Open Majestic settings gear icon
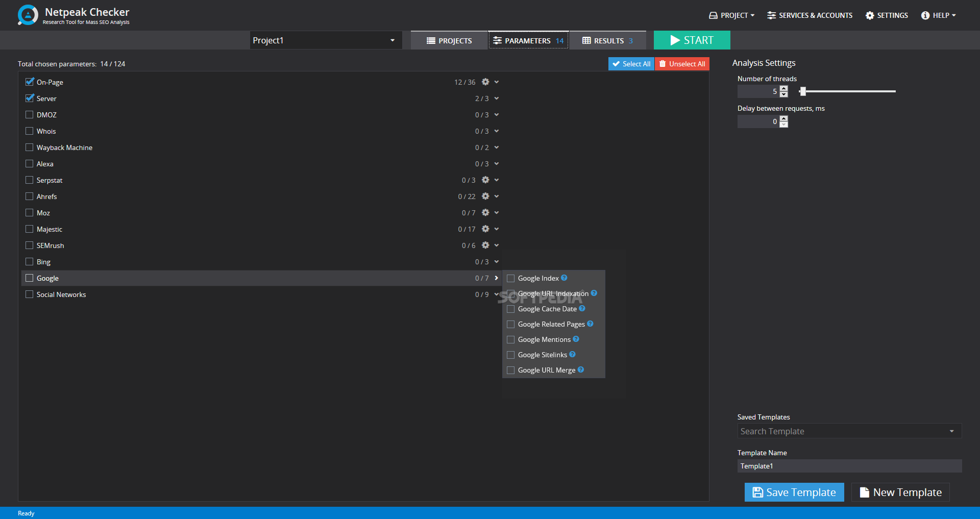This screenshot has width=980, height=519. 485,229
